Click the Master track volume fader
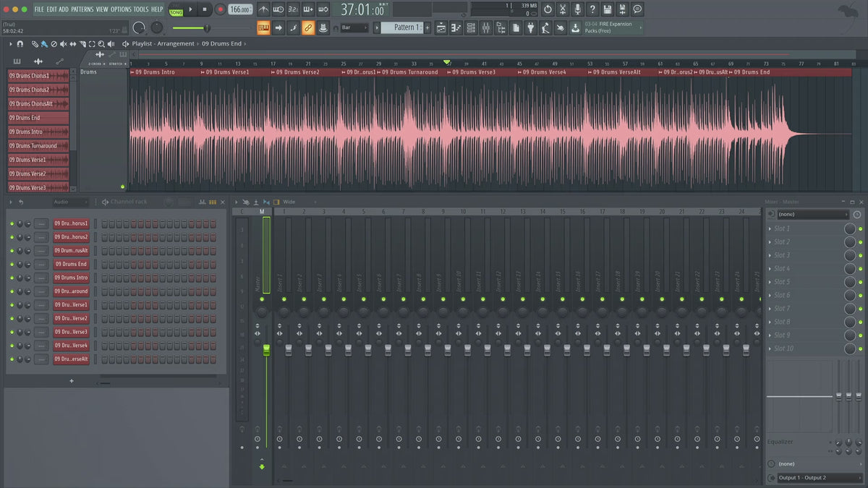 point(266,350)
